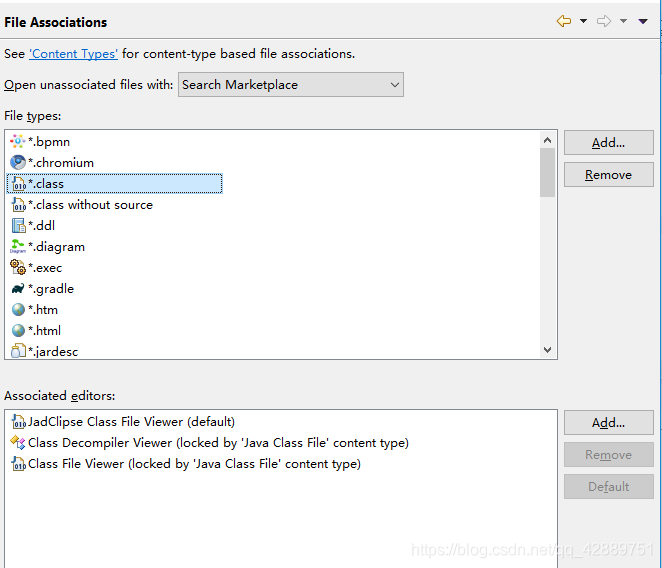Viewport: 662px width, 568px height.
Task: Click Add... beside File types list
Action: coord(608,143)
